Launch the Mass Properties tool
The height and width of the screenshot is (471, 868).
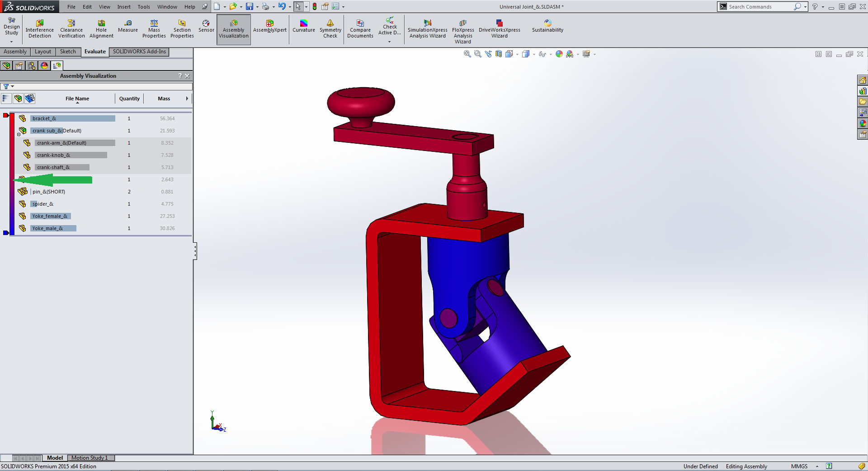point(154,29)
